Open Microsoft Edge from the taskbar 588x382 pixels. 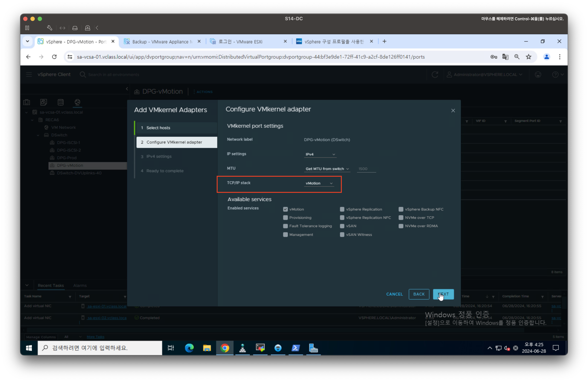point(189,348)
